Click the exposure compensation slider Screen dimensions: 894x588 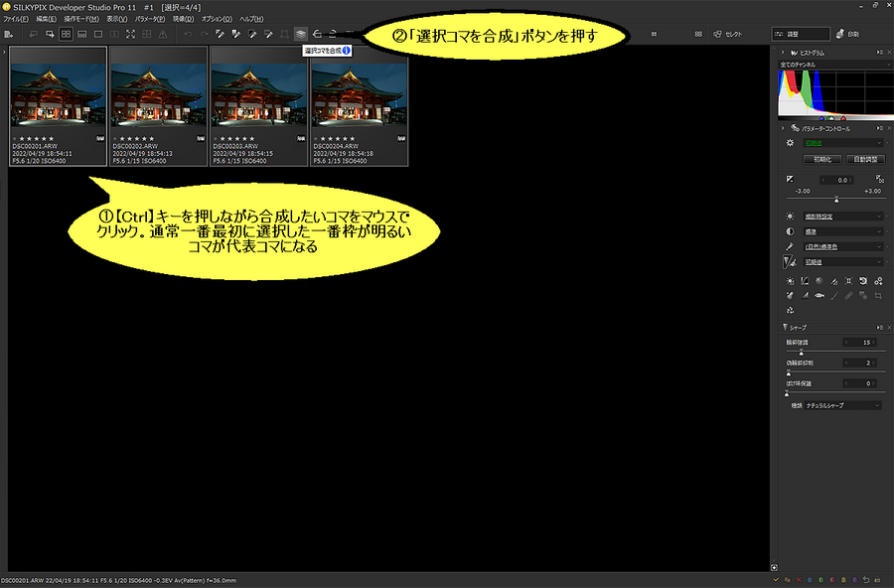834,200
